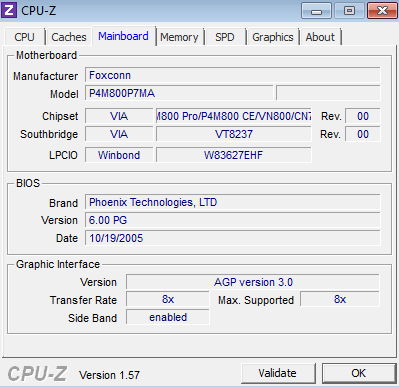Click the Version 1.57 label

[109, 375]
